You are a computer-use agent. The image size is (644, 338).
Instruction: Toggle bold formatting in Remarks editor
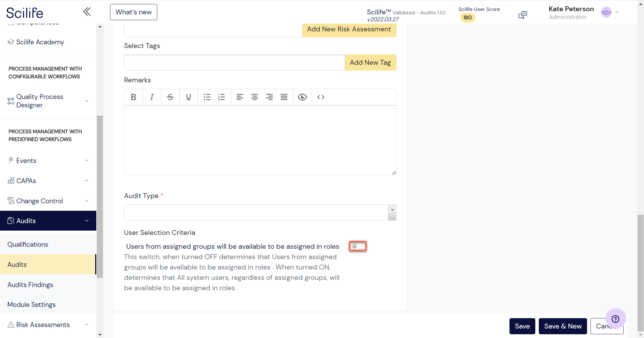133,97
